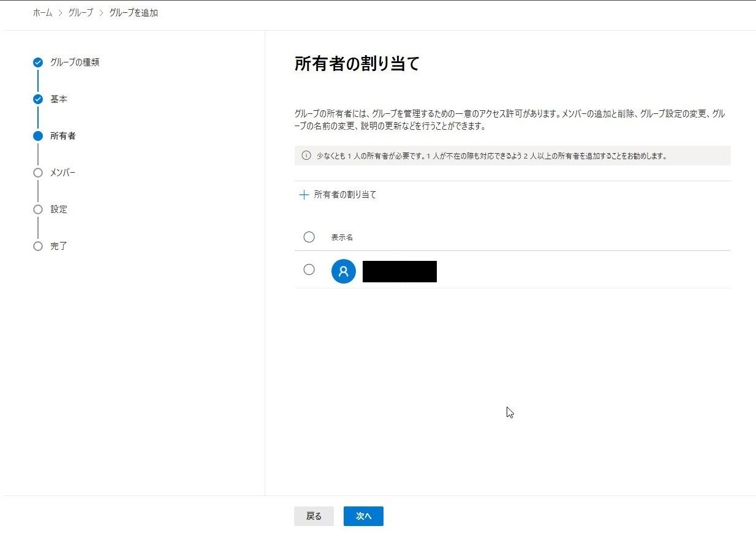
Task: Click the plus icon for 所有者の割り当て
Action: pyautogui.click(x=303, y=195)
